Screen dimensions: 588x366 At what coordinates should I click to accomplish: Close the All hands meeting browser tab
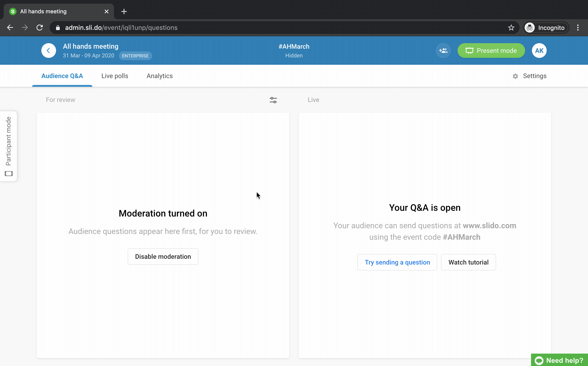(106, 11)
